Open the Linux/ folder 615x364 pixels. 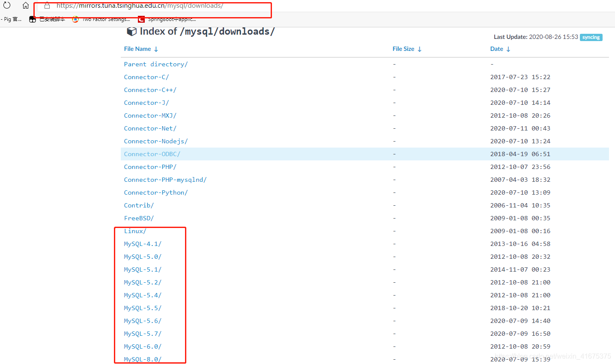tap(135, 231)
